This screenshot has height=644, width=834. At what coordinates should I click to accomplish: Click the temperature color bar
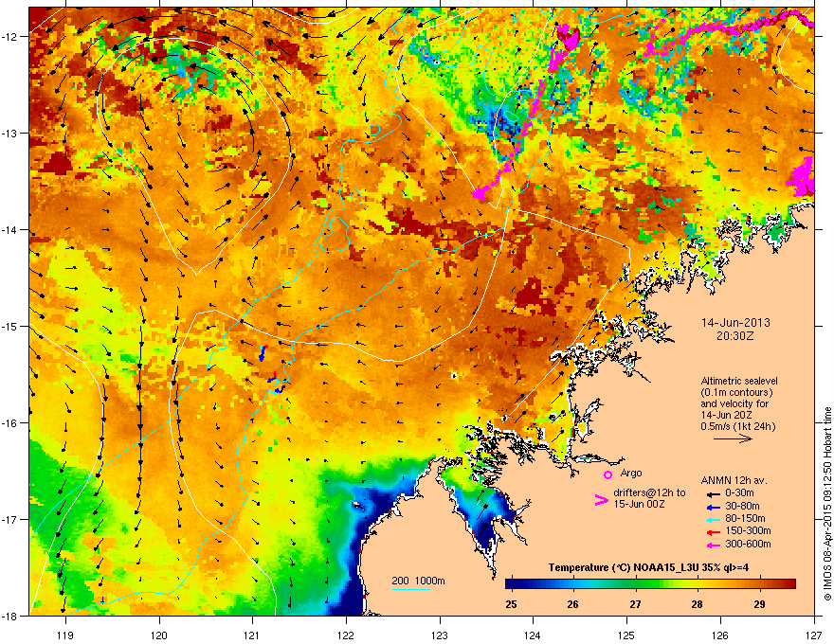pos(650,584)
